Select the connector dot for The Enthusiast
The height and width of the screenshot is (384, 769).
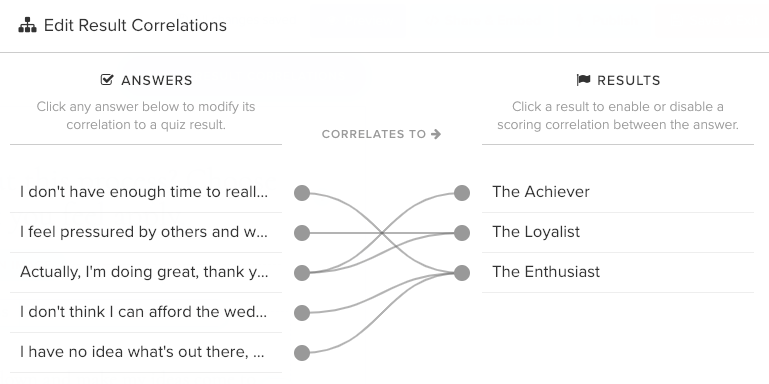[x=461, y=273]
